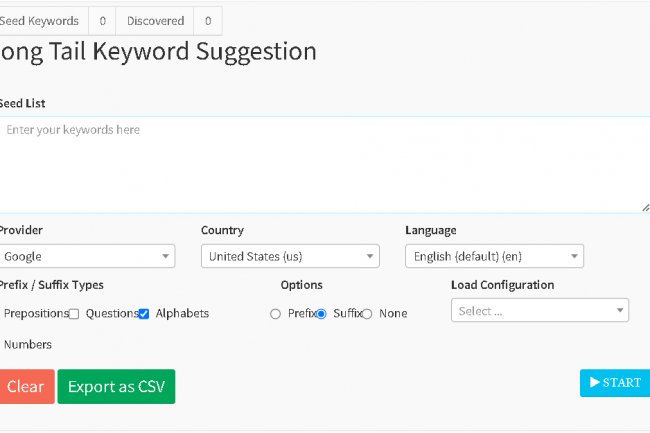Click inside the Seed List text area

(320, 165)
